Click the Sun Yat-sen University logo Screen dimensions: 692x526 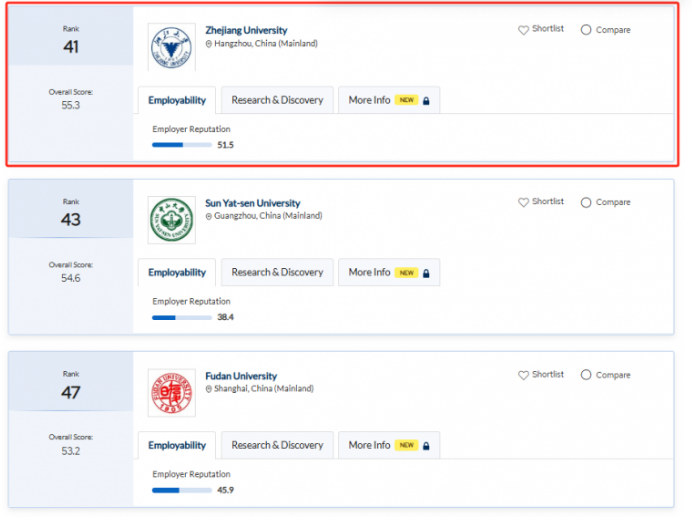172,220
